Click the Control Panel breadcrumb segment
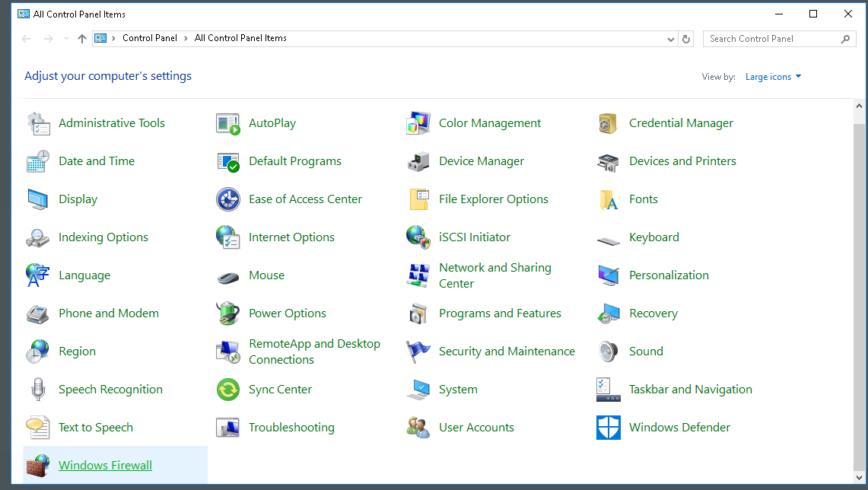868x490 pixels. pos(149,38)
